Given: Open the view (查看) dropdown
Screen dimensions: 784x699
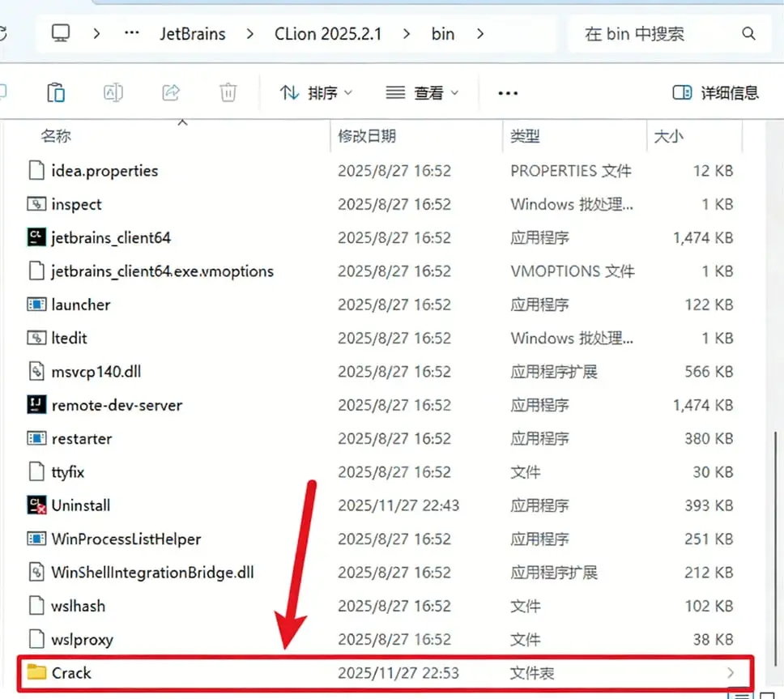Looking at the screenshot, I should pos(423,93).
